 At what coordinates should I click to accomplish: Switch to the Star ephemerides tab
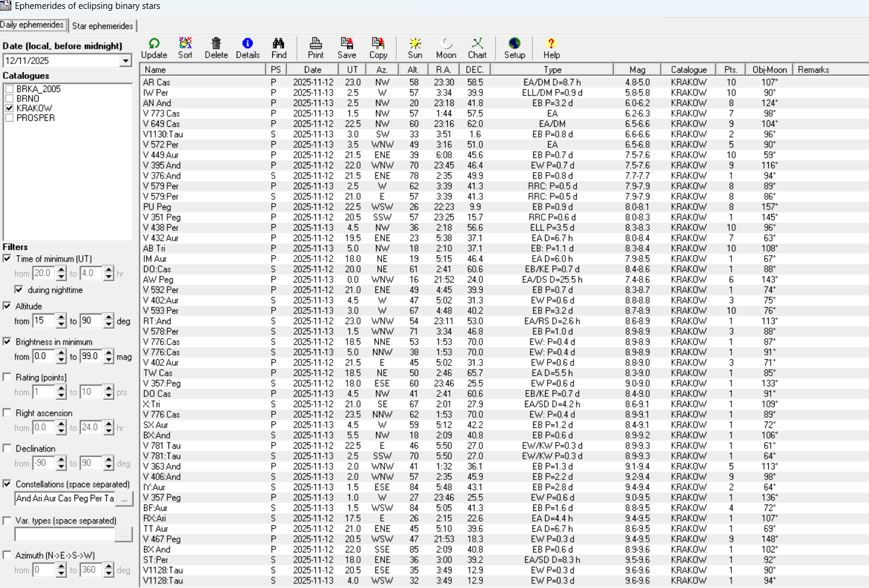point(103,26)
